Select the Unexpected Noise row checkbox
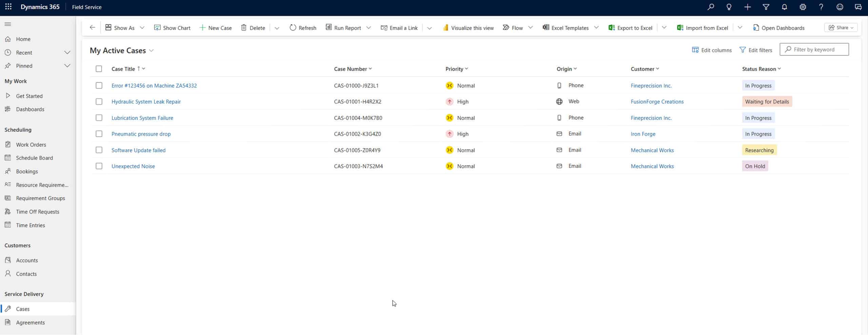Screen dimensions: 868x335 pyautogui.click(x=99, y=166)
